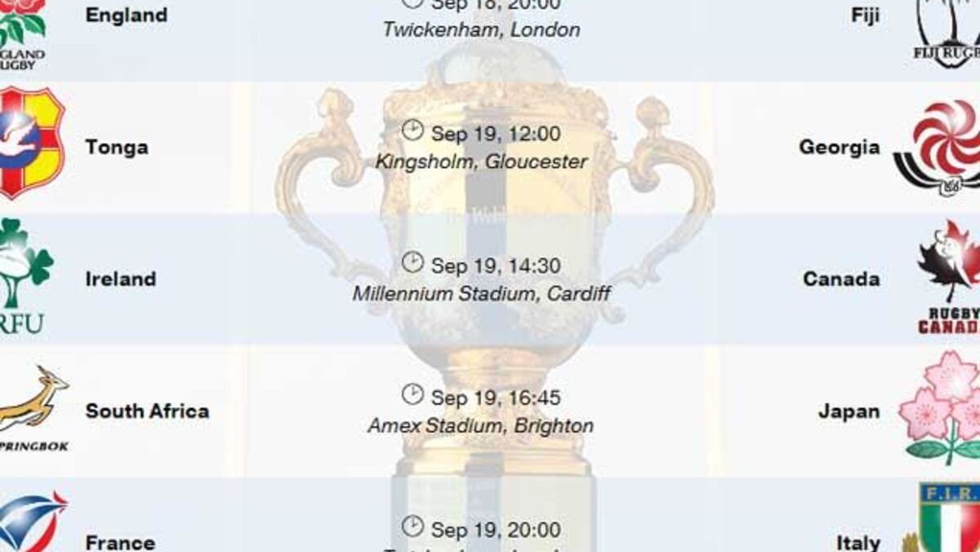Screen dimensions: 980x552
Task: Click the clock icon beside Sep 19, 16:45
Action: point(412,394)
